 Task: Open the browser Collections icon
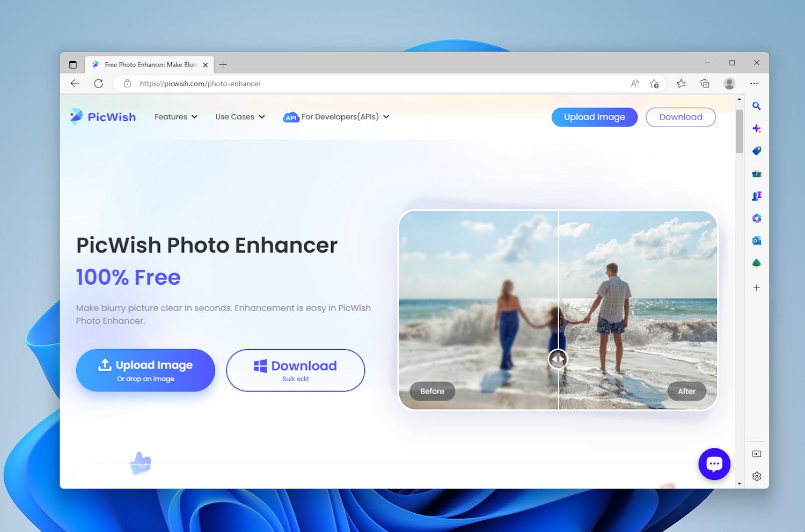705,84
